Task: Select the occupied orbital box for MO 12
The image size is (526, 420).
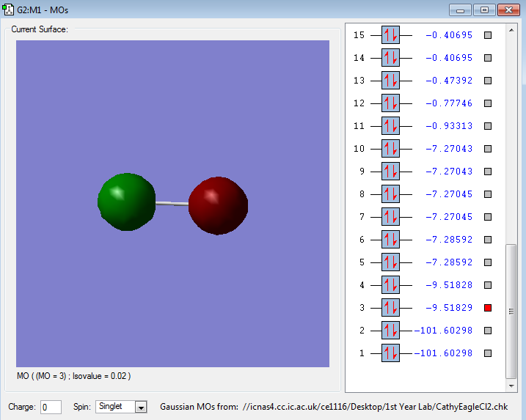Action: click(390, 103)
